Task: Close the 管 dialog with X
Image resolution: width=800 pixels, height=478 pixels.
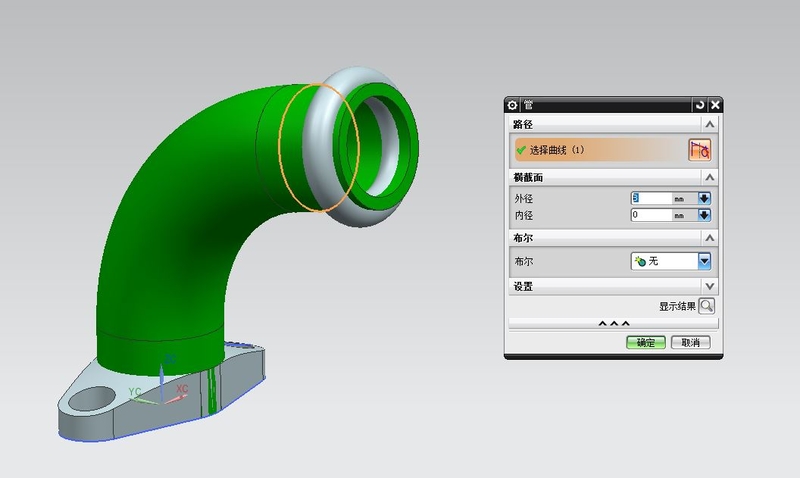Action: pyautogui.click(x=715, y=105)
